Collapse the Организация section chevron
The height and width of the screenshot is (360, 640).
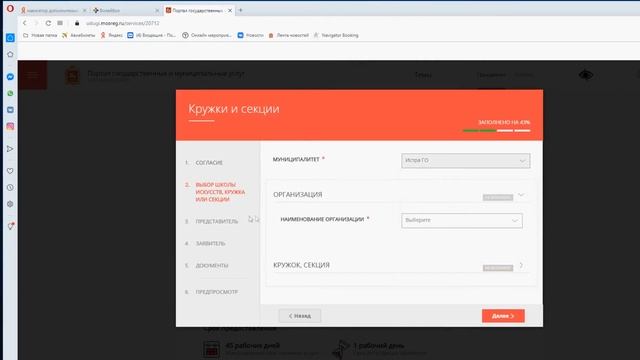(521, 195)
